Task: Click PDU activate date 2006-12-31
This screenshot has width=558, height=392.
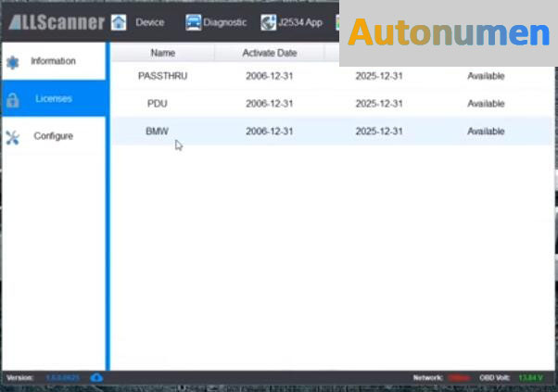Action: point(270,104)
